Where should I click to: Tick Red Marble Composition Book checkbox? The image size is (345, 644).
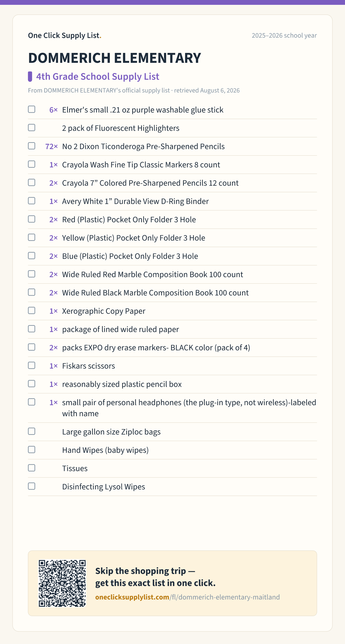pyautogui.click(x=32, y=274)
